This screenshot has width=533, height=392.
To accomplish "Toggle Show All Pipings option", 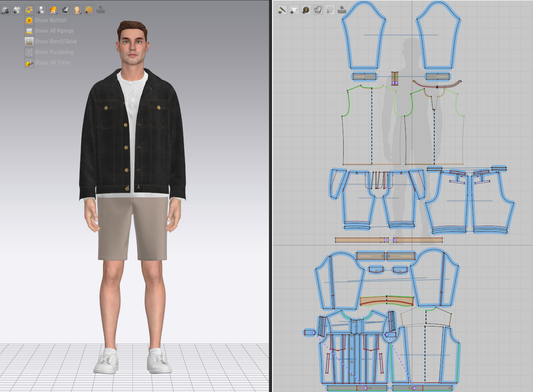I will tap(49, 31).
